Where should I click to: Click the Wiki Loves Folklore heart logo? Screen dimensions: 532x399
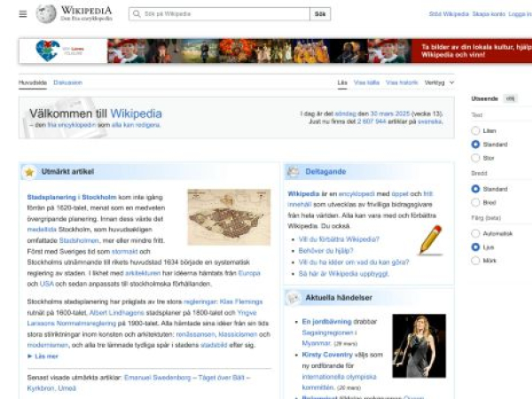click(48, 51)
